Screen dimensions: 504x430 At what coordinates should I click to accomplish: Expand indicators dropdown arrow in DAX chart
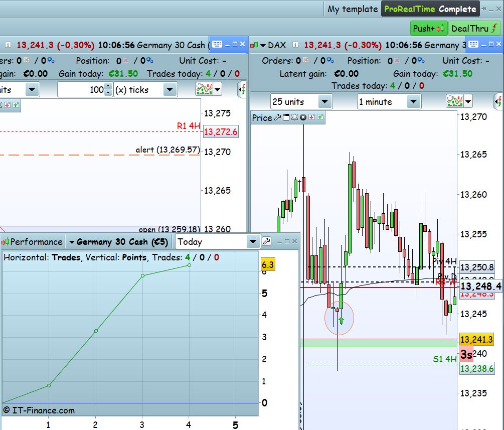pos(468,102)
